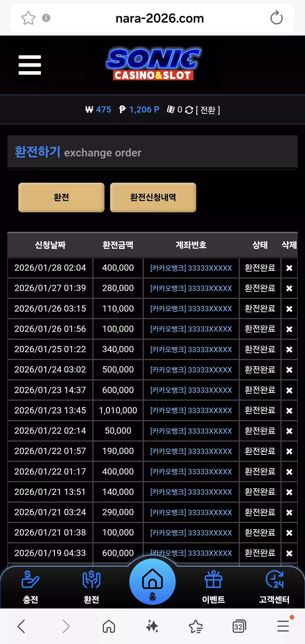Click the [전환] convert link
This screenshot has height=644, width=305.
click(x=208, y=110)
